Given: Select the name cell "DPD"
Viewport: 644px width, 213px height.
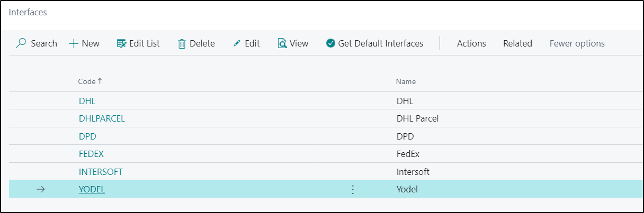Looking at the screenshot, I should 405,136.
